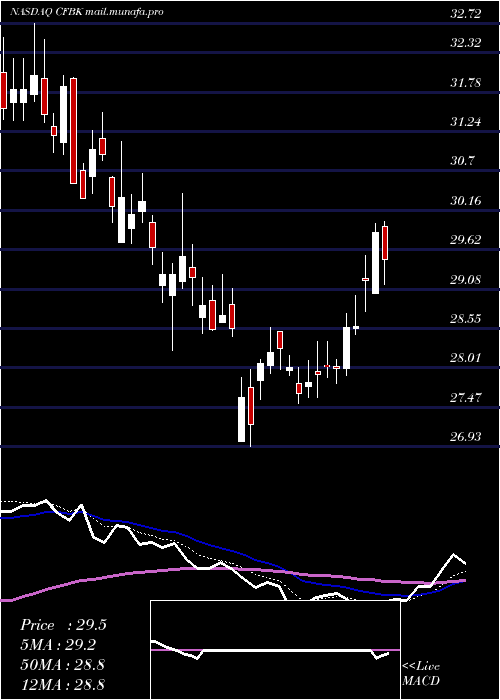Click the 5MA : 29.2 readout
500x700 pixels.
point(59,645)
